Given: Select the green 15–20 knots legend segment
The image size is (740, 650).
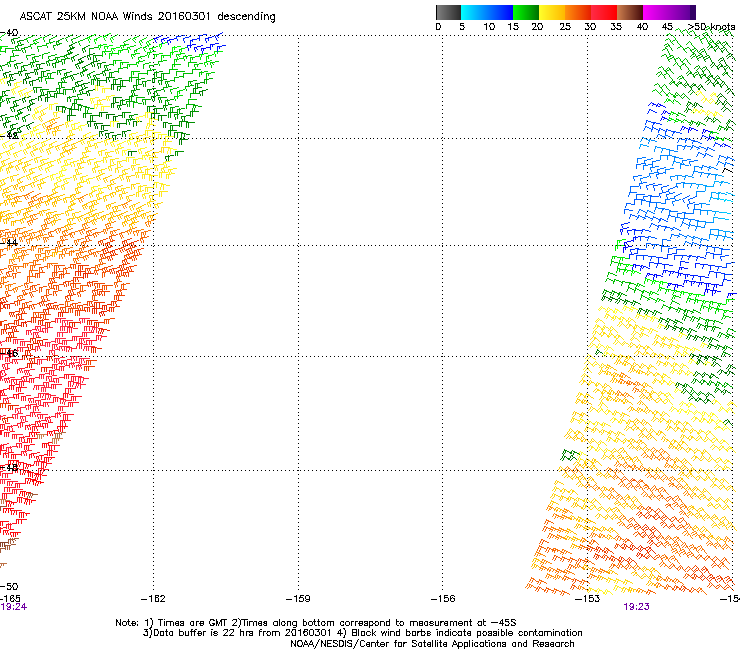Looking at the screenshot, I should pyautogui.click(x=526, y=12).
